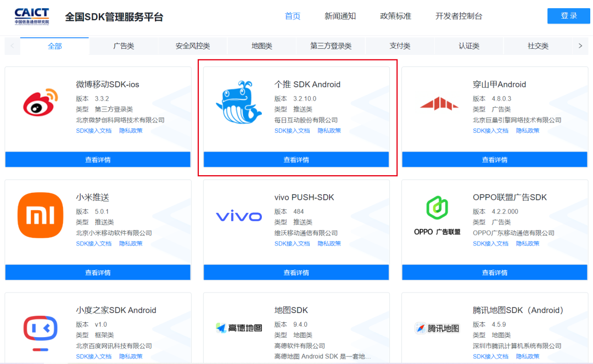Click the 小度之家SDK Android card title
593x364 pixels.
click(116, 310)
